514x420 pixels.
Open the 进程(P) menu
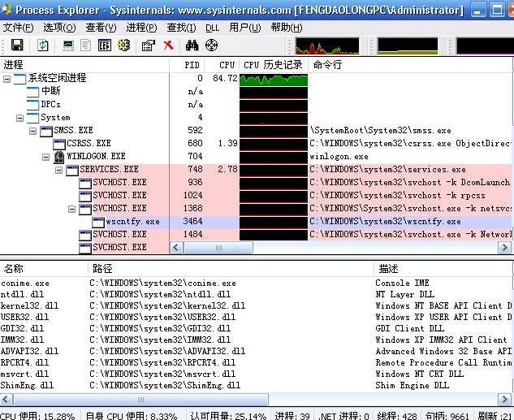(141, 28)
